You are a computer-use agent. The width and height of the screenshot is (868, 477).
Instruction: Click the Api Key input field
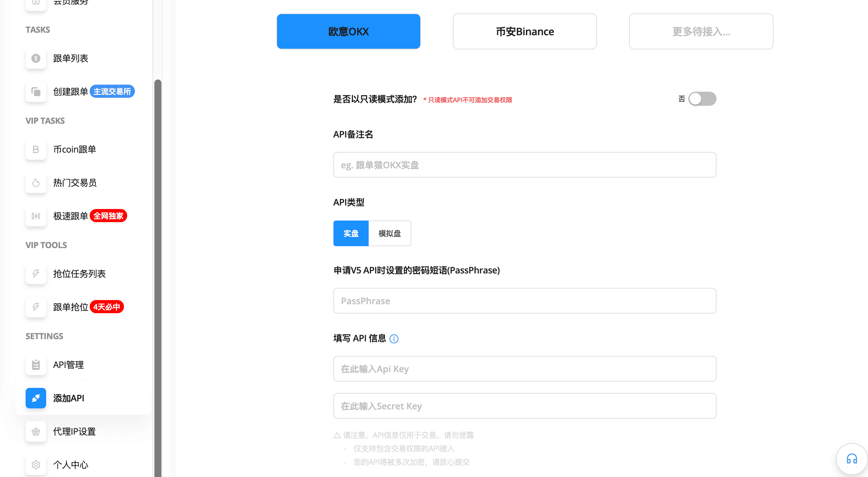(x=525, y=369)
